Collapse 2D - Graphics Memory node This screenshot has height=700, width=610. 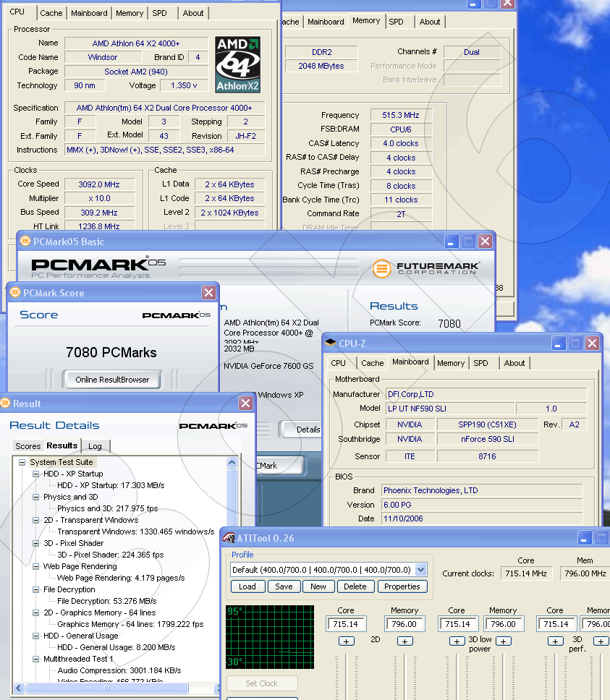[x=35, y=613]
